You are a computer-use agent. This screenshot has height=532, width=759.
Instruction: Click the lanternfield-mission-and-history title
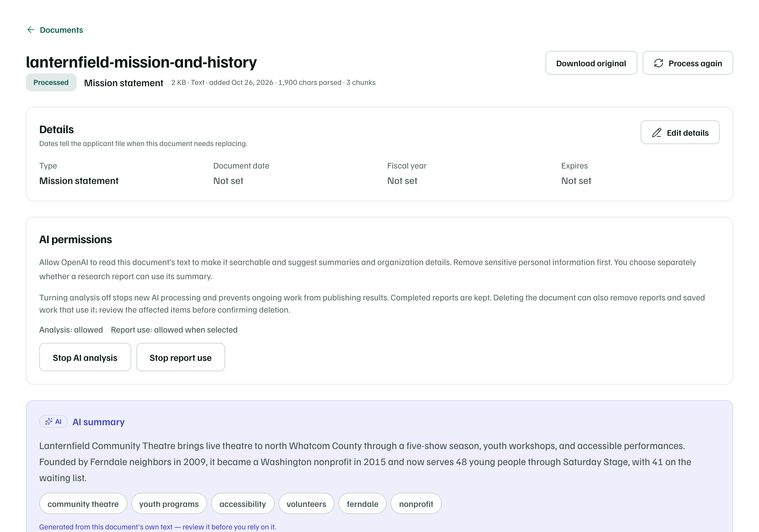tap(142, 62)
